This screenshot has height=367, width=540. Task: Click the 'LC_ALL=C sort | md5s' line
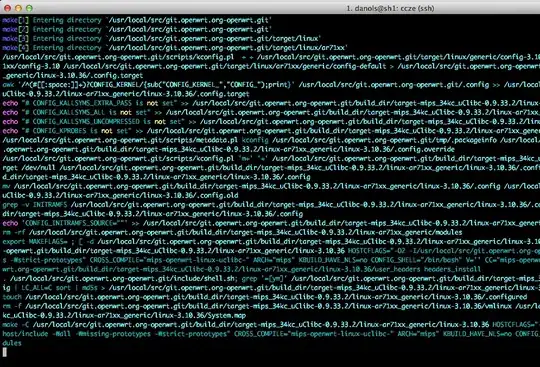(271, 288)
